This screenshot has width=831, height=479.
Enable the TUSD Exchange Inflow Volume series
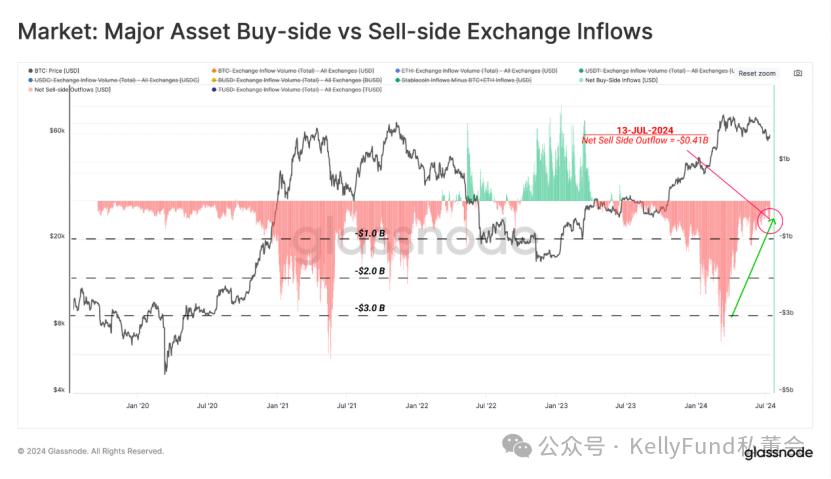pyautogui.click(x=296, y=90)
